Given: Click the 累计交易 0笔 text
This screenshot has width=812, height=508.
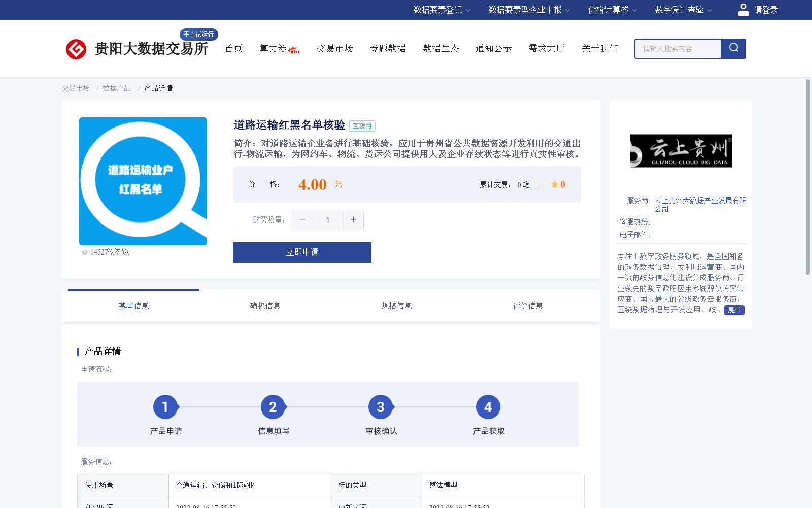Looking at the screenshot, I should point(504,185).
